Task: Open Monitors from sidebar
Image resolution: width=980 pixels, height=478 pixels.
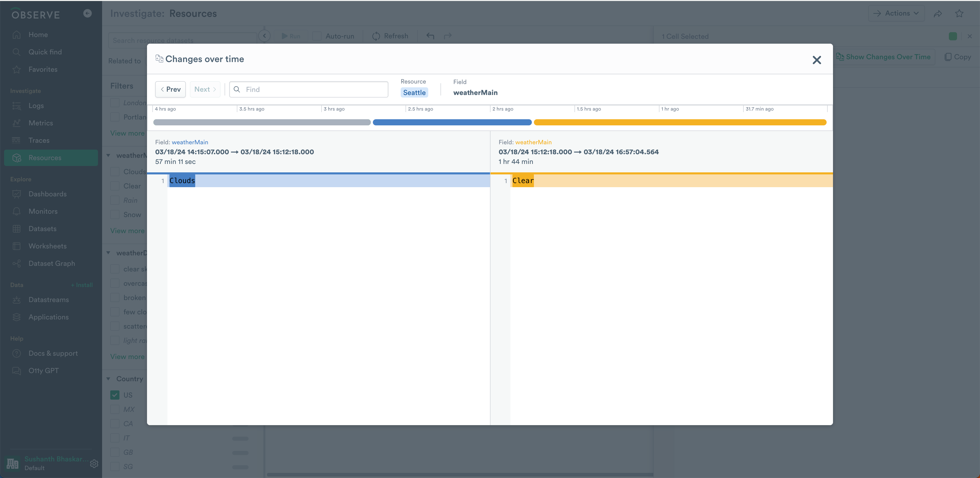Action: pos(43,211)
